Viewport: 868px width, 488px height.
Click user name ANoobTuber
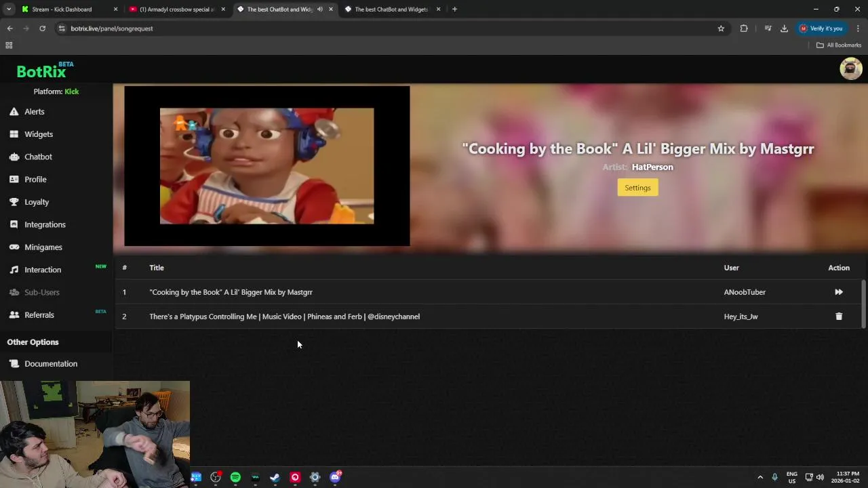(x=745, y=292)
